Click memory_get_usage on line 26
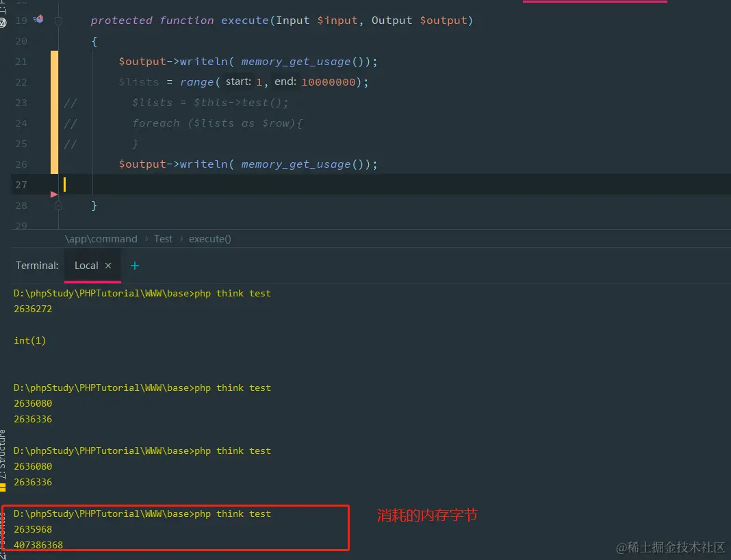 pos(296,164)
